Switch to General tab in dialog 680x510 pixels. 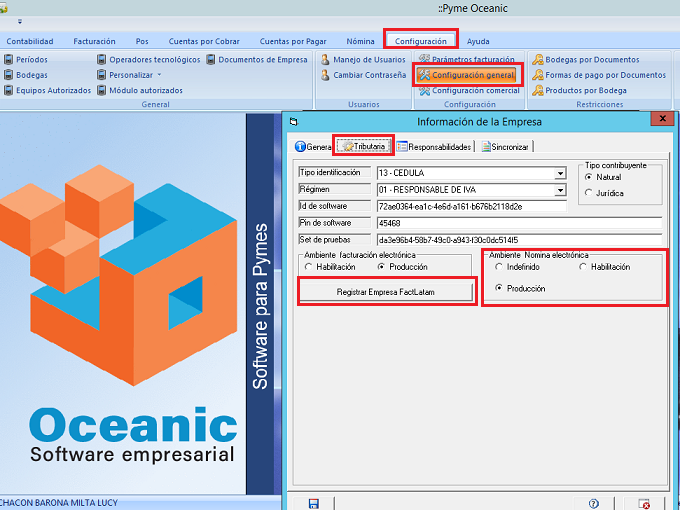(x=313, y=147)
